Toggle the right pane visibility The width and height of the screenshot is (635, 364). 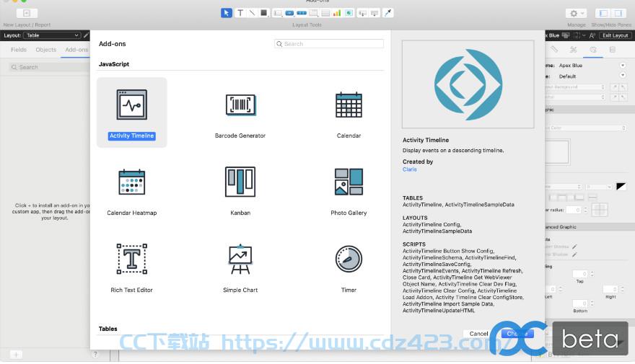[x=618, y=14]
